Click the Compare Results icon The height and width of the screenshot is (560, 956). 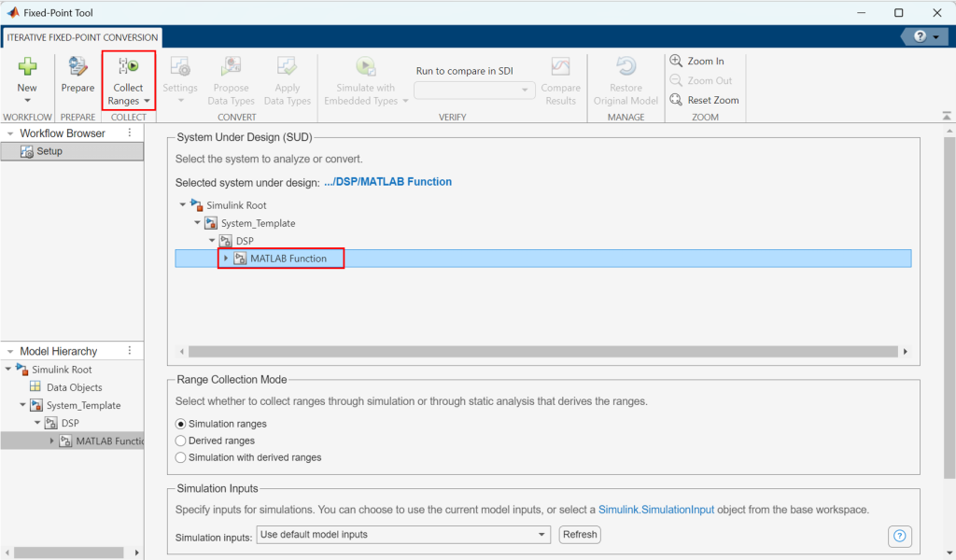pyautogui.click(x=560, y=66)
